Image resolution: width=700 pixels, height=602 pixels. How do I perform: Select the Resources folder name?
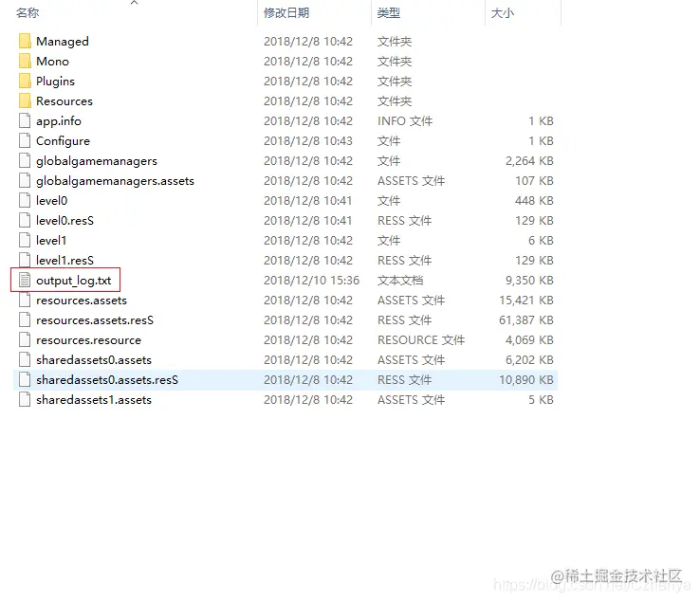coord(64,101)
